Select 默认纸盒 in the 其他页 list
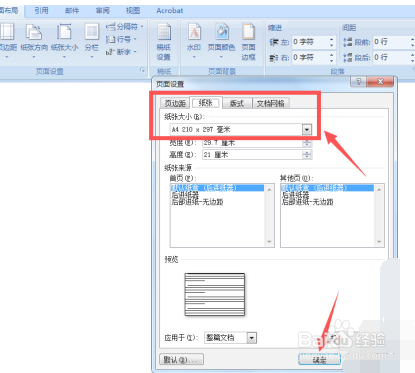 coord(327,188)
